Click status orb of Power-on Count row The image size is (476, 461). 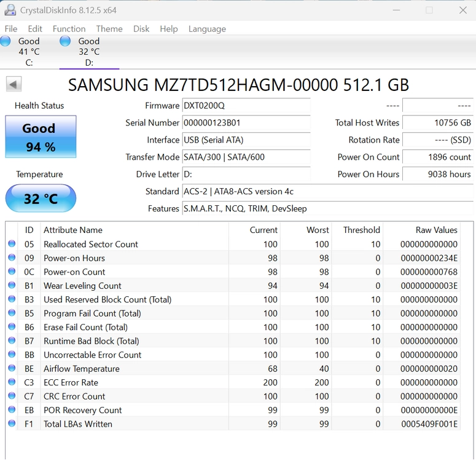coord(12,271)
